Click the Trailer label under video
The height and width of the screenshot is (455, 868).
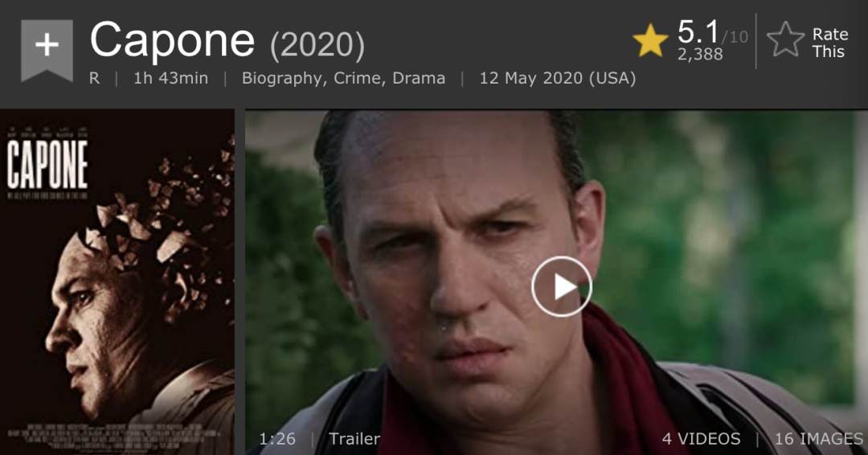click(354, 439)
